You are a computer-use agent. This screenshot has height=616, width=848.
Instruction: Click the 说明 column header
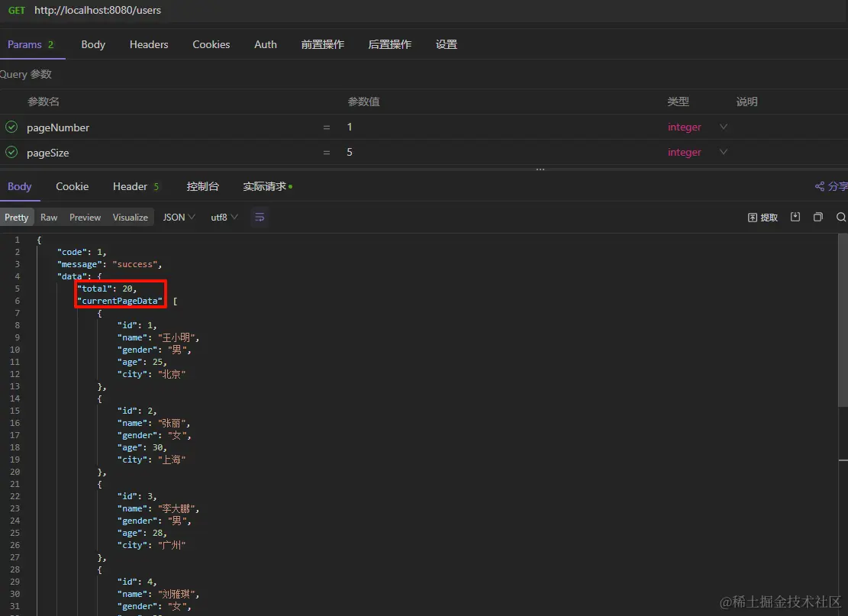click(x=747, y=102)
